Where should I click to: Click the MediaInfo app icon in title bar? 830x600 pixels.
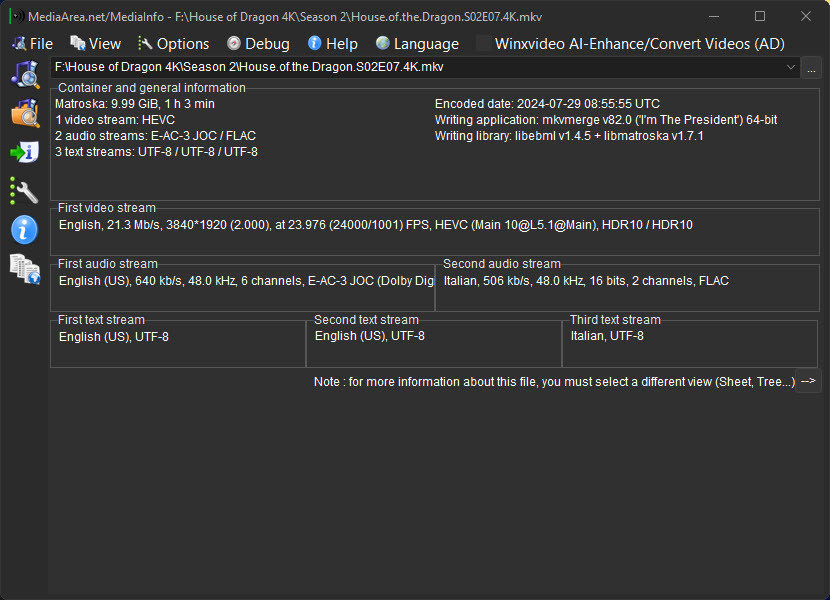[x=17, y=16]
